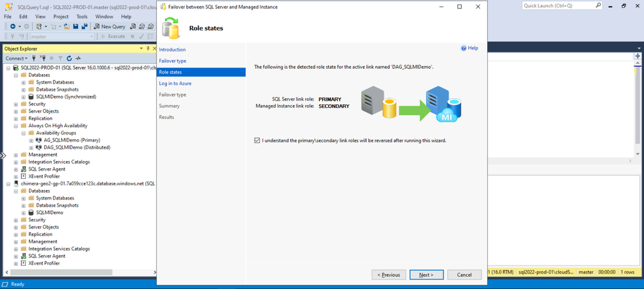Open the Tools menu

(x=82, y=16)
